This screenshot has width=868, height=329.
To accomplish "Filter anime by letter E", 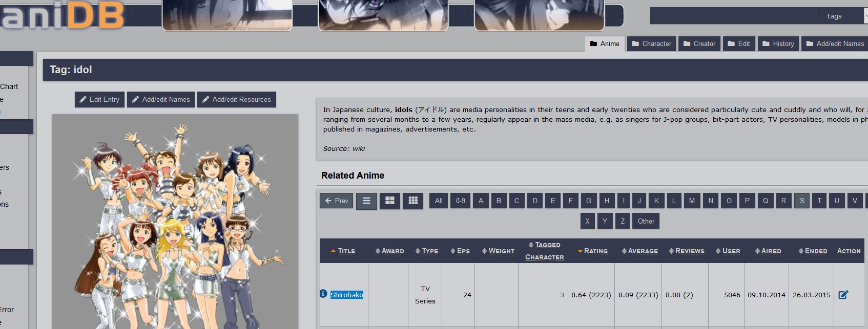I will click(x=553, y=201).
